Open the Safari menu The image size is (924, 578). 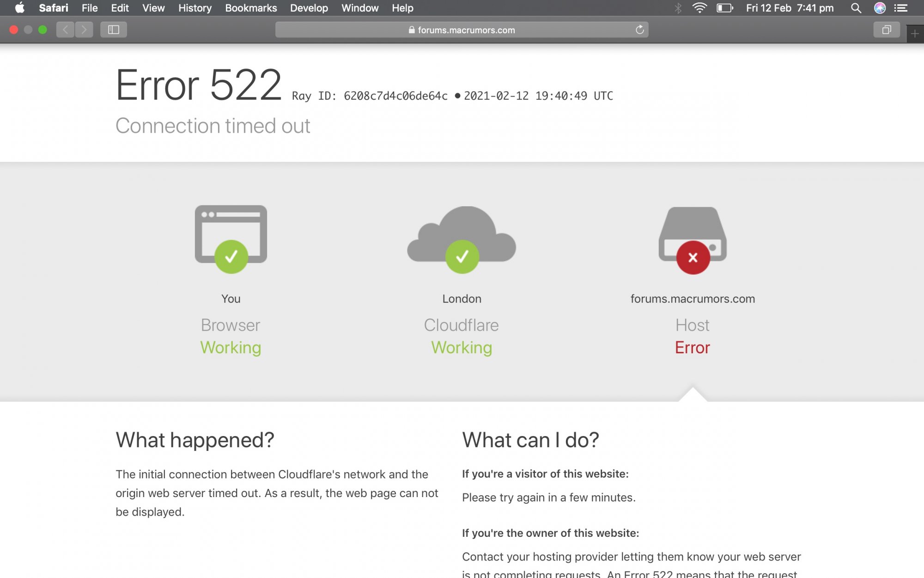pos(54,8)
